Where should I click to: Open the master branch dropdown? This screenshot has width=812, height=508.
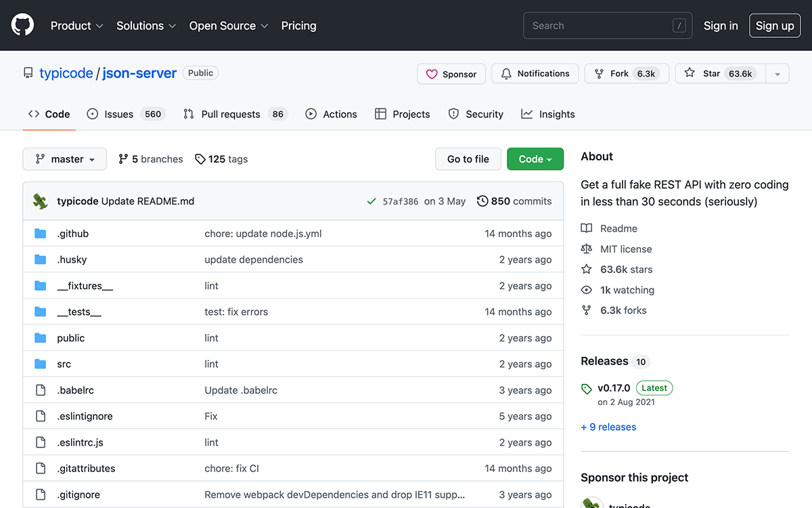coord(64,158)
